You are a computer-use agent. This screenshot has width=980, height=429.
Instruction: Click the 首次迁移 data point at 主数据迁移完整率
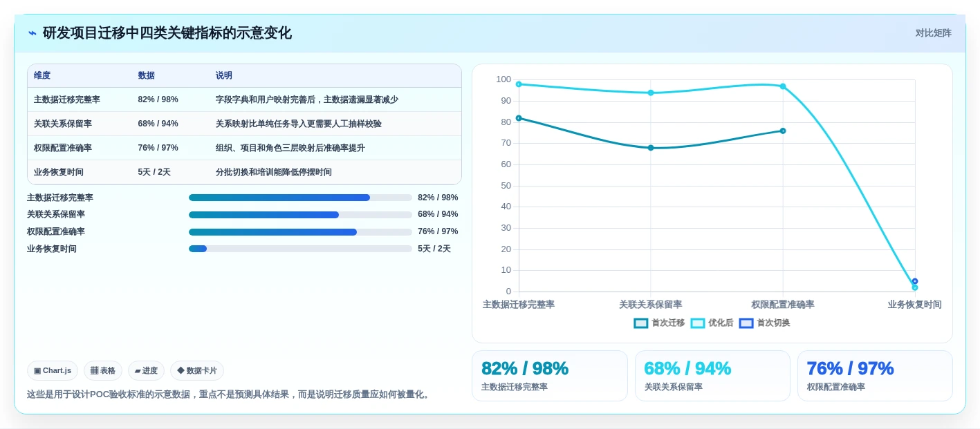[519, 118]
